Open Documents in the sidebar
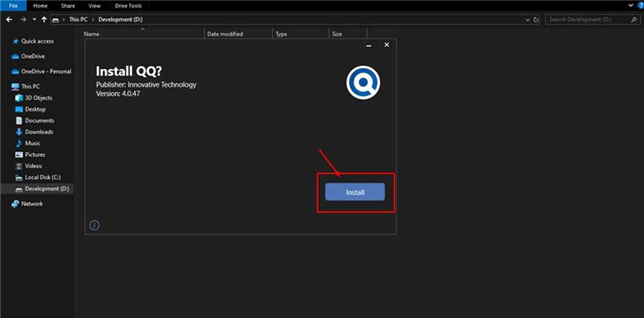 coord(40,120)
